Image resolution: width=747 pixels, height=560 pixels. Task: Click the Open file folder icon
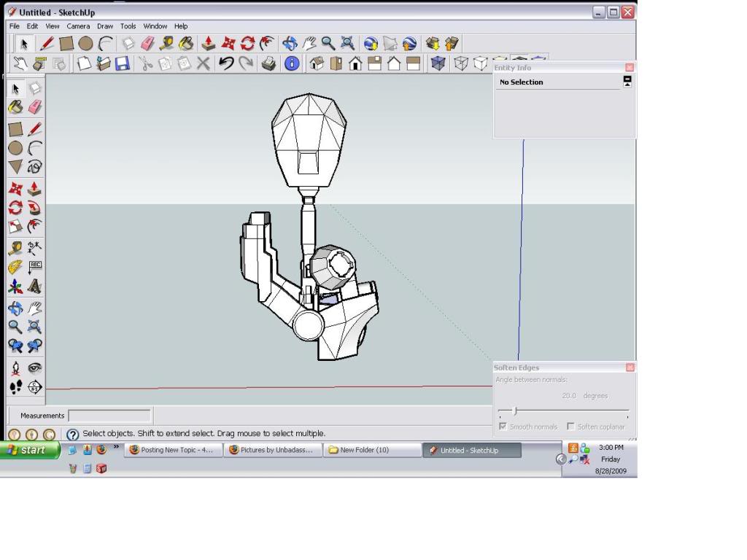[103, 63]
